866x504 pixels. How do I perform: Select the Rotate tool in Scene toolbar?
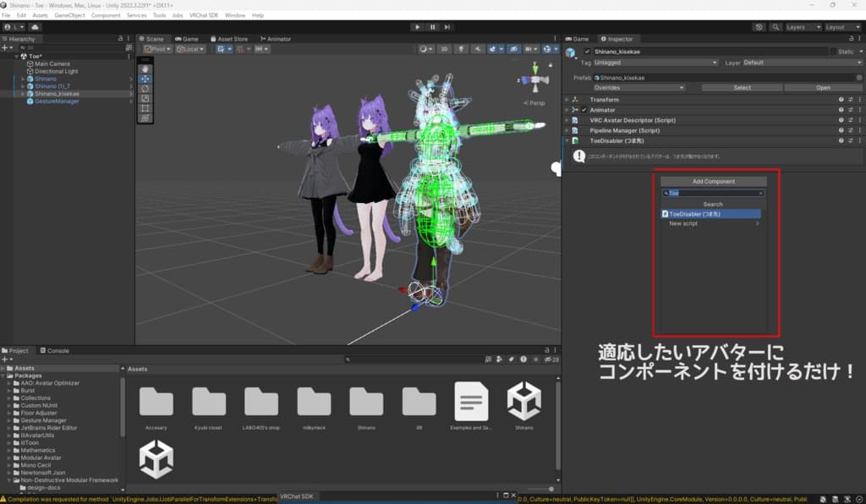[145, 88]
